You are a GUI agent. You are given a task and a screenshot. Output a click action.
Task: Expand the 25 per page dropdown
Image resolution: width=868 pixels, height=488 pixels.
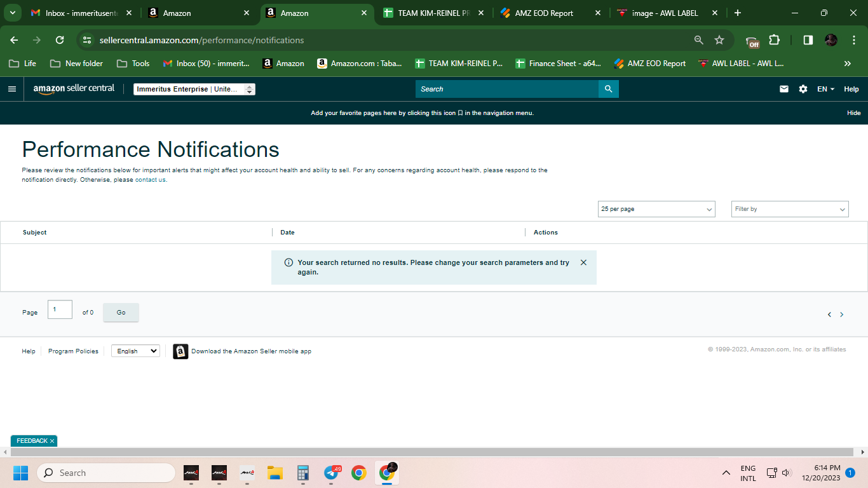(656, 209)
